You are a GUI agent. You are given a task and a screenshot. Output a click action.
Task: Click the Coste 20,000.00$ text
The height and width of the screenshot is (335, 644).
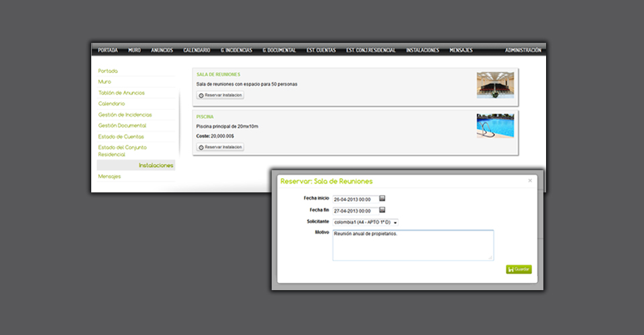click(x=215, y=136)
